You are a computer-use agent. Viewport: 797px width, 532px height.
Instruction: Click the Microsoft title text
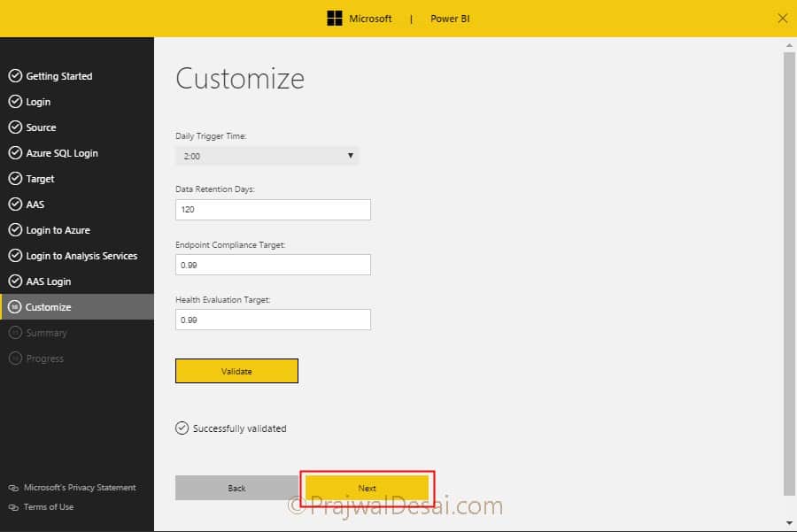click(x=370, y=19)
